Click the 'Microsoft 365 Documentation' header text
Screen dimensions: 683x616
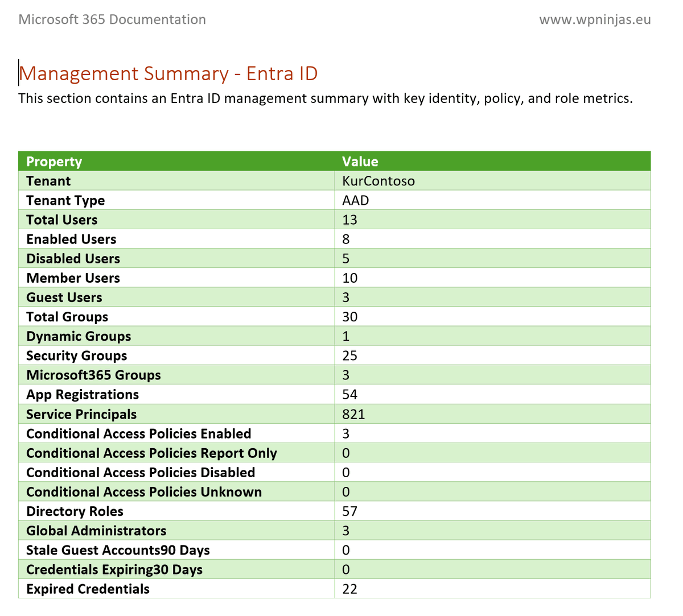112,19
